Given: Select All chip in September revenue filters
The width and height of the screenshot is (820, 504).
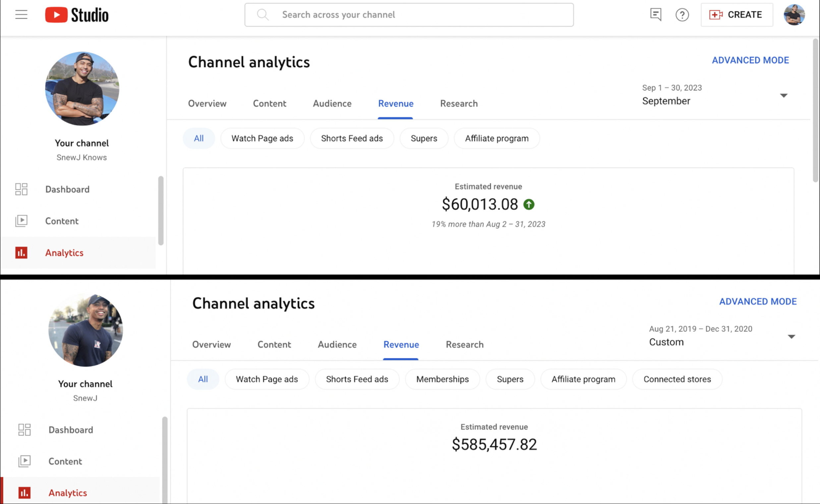Looking at the screenshot, I should click(199, 138).
